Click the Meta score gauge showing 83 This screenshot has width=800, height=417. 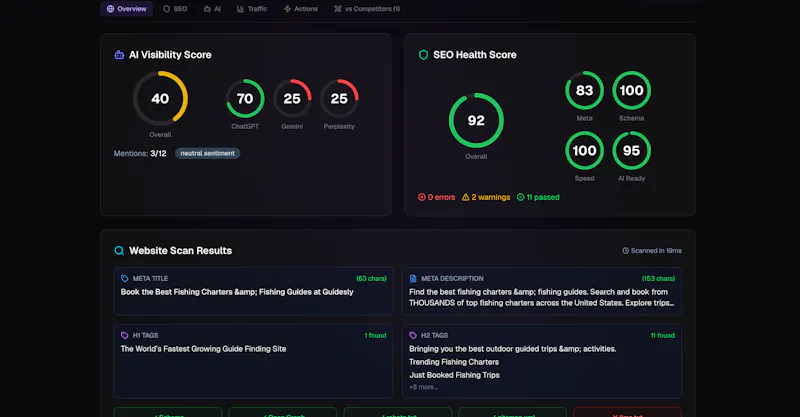coord(584,90)
